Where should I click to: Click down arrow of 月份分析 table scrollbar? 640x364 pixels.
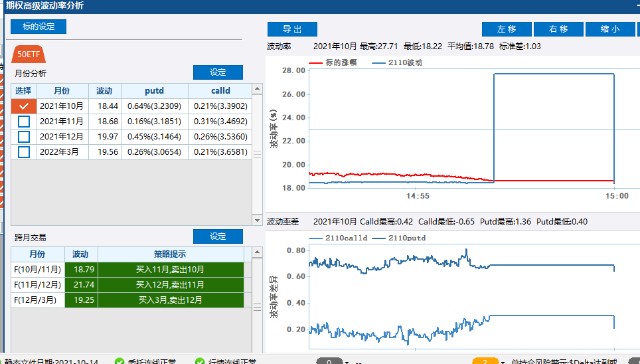pyautogui.click(x=257, y=220)
